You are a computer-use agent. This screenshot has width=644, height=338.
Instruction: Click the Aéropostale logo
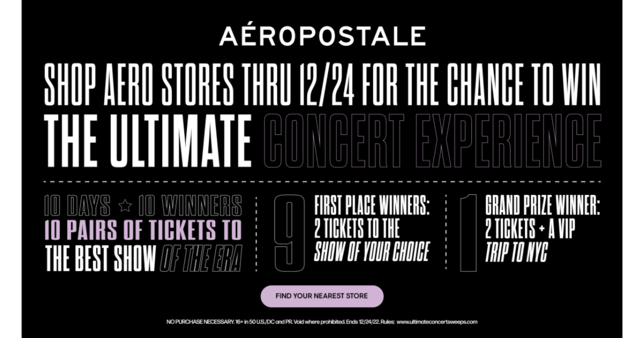point(322,36)
